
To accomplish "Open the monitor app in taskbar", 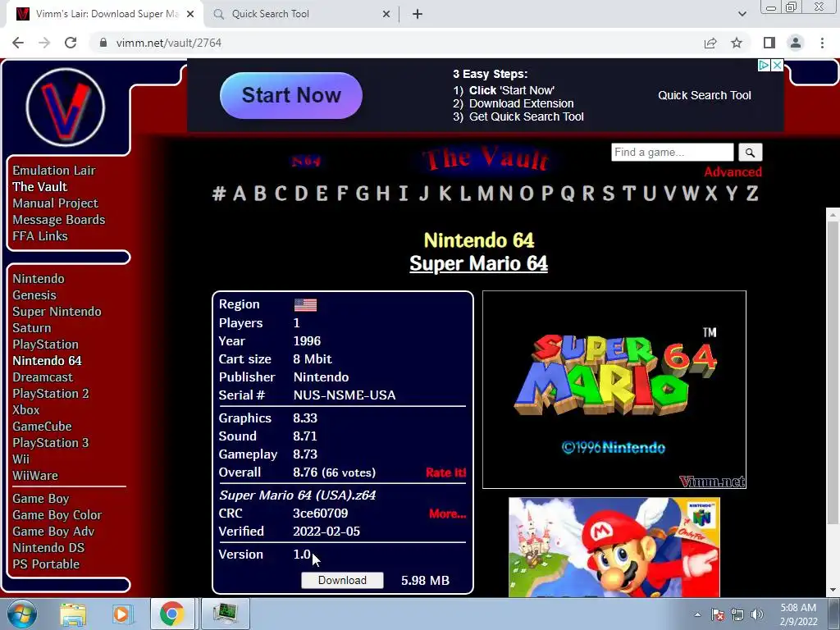I will [x=225, y=614].
